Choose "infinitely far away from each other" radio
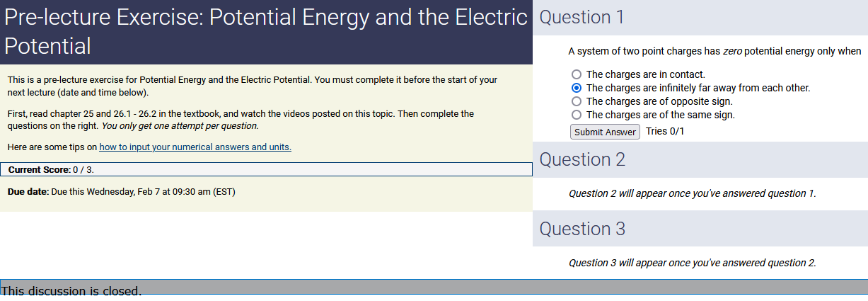868x301 pixels. (x=577, y=88)
